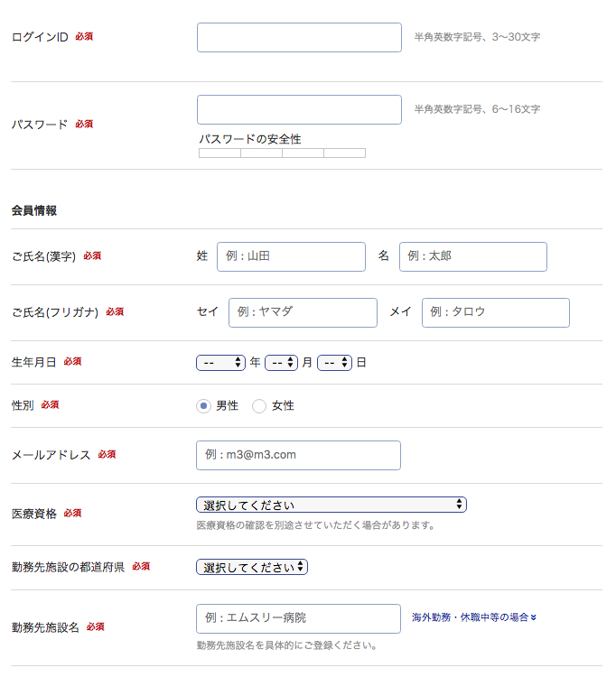Open the 勤務先施設の都道府県 dropdown
The height and width of the screenshot is (677, 616).
[x=252, y=568]
